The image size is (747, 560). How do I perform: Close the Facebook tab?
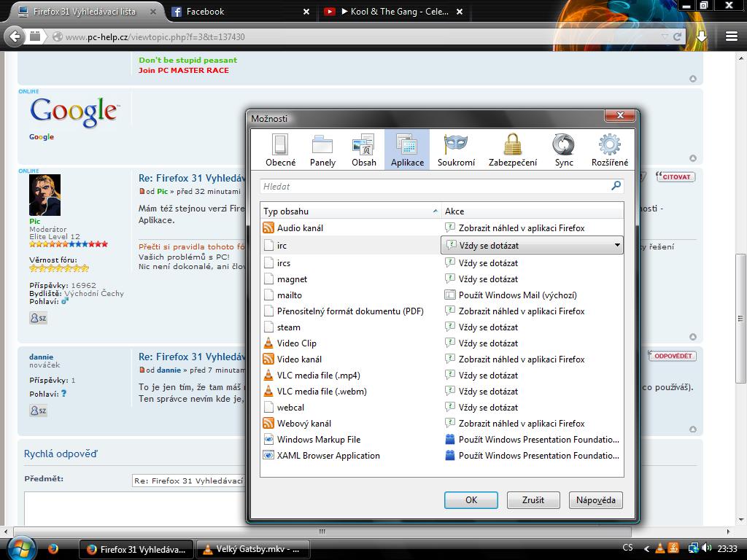coord(306,12)
